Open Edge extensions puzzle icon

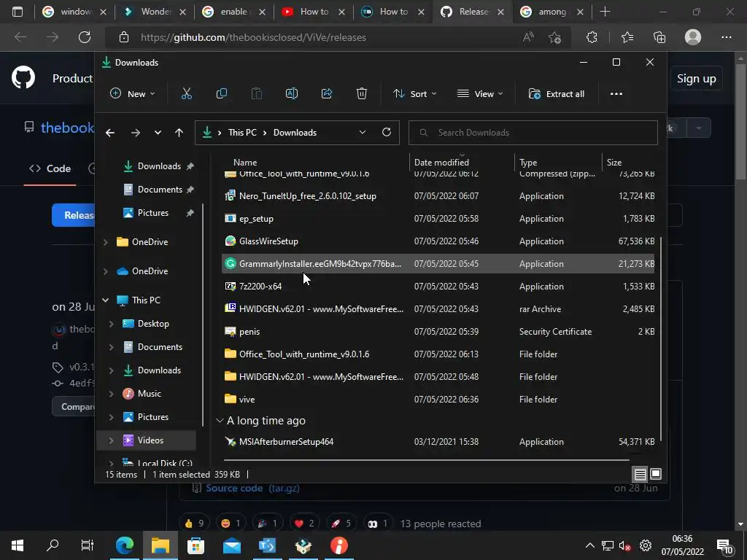point(592,37)
